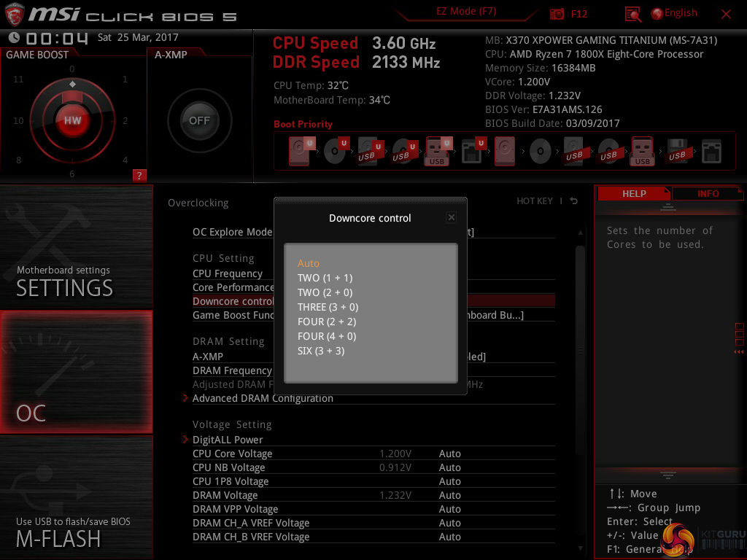Select the Downcore control row
The image size is (747, 560).
tap(373, 301)
